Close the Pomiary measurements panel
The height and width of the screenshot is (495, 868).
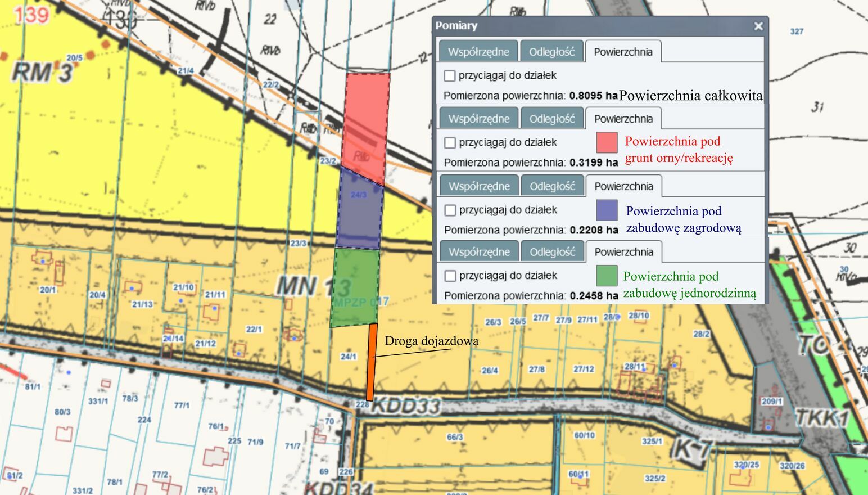pyautogui.click(x=758, y=26)
